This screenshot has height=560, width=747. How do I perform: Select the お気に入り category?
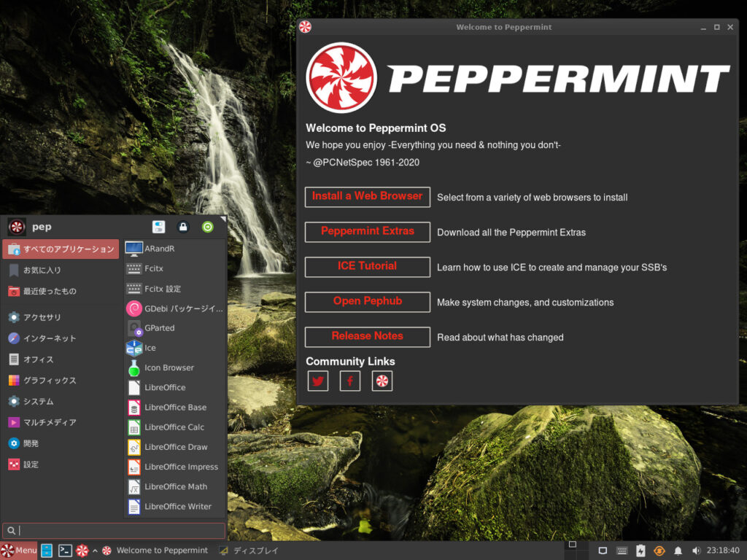tap(42, 271)
